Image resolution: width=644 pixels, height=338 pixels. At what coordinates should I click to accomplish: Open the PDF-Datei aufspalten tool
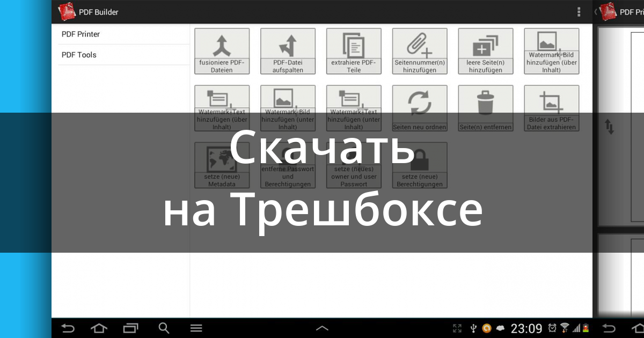(288, 51)
